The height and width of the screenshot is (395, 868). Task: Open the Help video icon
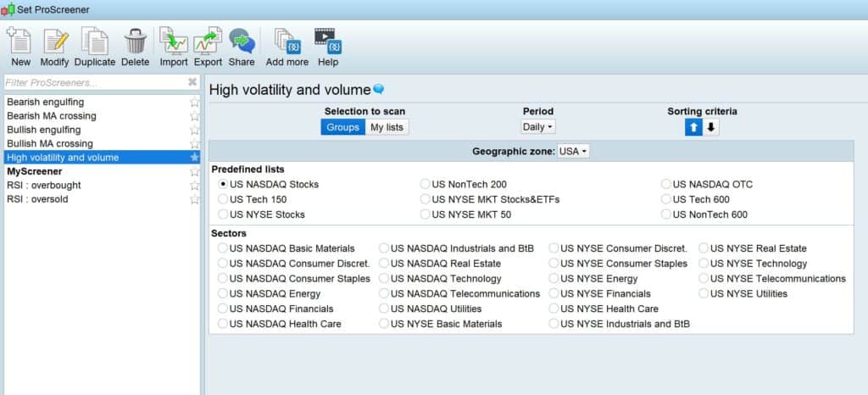[328, 42]
